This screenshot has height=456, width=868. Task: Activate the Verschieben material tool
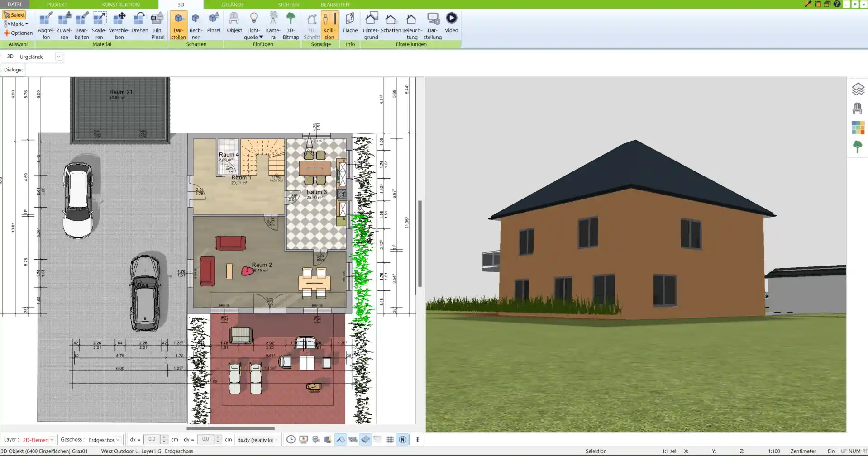click(119, 26)
